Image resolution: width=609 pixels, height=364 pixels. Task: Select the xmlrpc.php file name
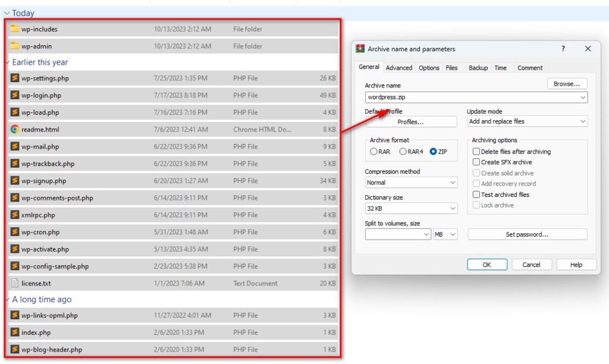point(38,215)
